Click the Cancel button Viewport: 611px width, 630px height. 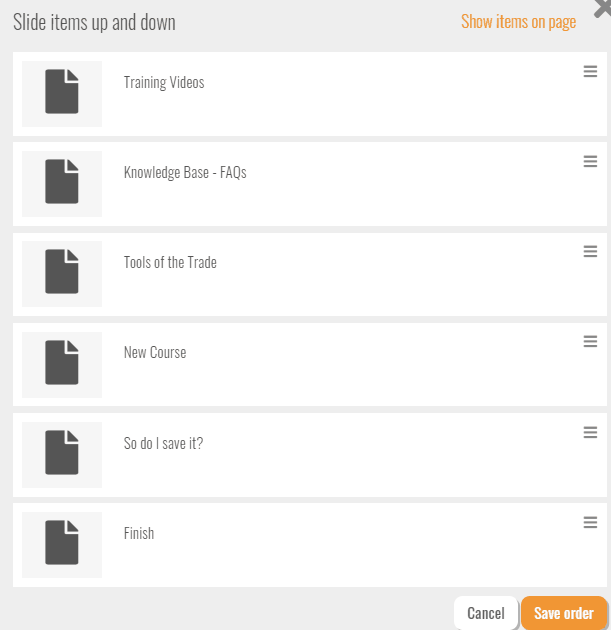(486, 613)
